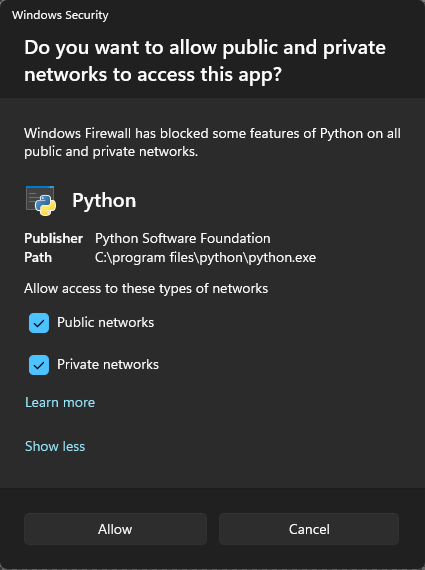Allow Python through the firewall
425x570 pixels.
point(115,529)
